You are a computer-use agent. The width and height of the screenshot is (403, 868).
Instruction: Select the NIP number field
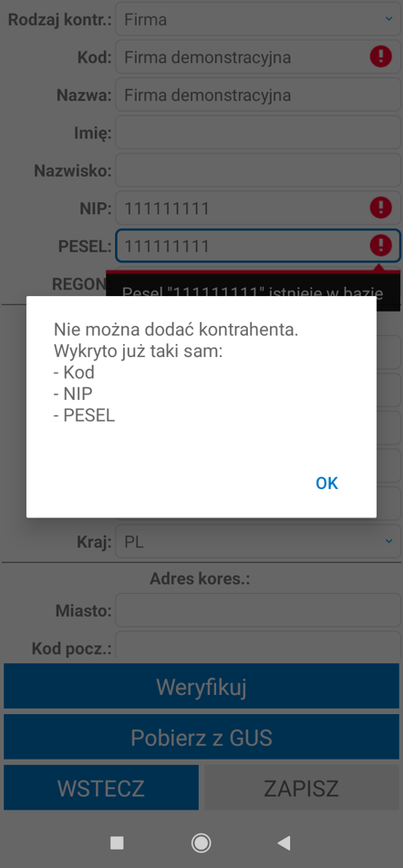(x=258, y=208)
